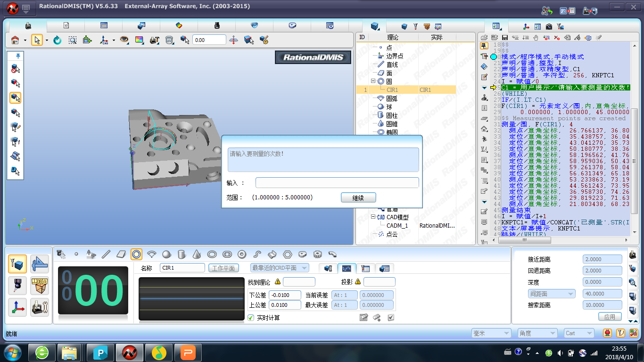Screen dimensions: 644x362
Task: Open dropdown arrow next to pointer tool
Action: 47,41
